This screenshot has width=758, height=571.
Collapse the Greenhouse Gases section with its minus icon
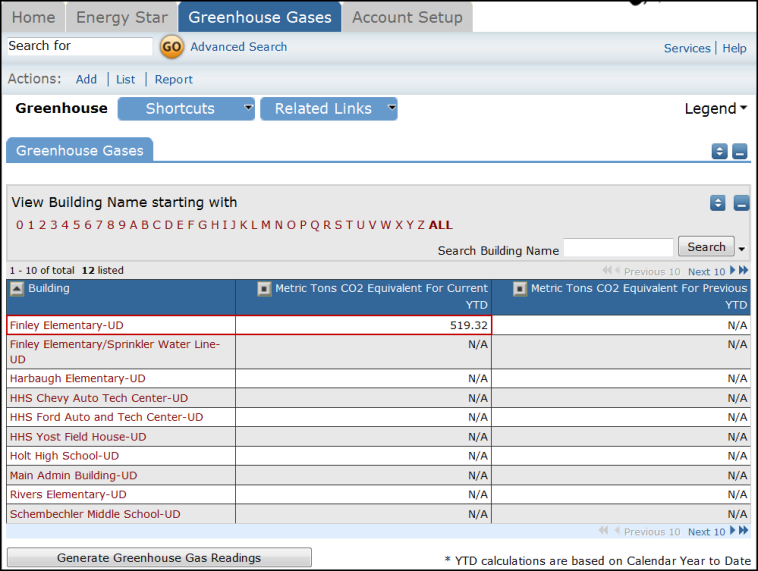coord(740,151)
